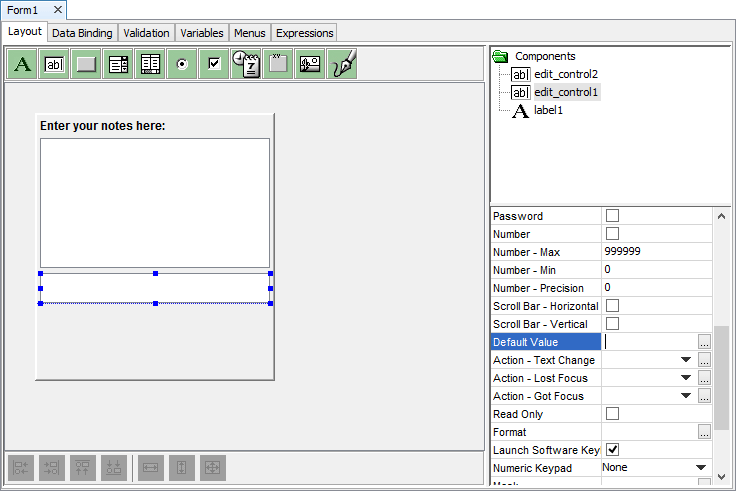This screenshot has height=491, width=736.
Task: Add a radio button control from toolbar
Action: [x=182, y=64]
